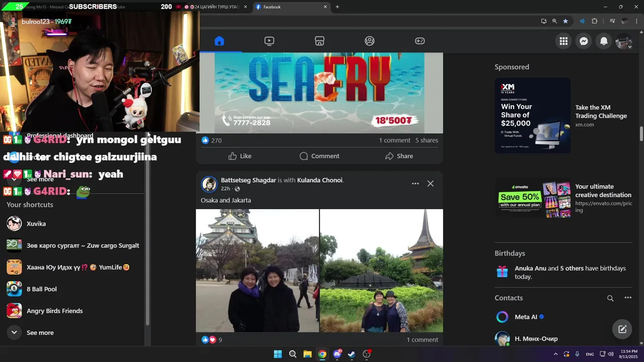Like the Sea Fry post
Screen dimensions: 644x362
240,156
